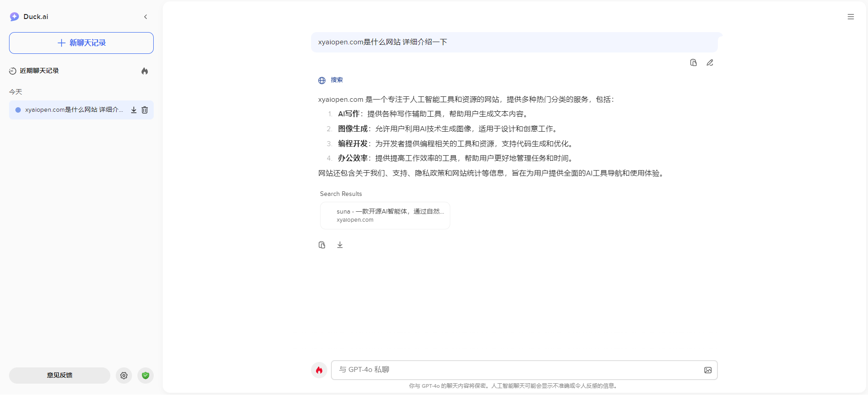Clear all recent chats with the fire icon
The height and width of the screenshot is (395, 868).
(145, 71)
